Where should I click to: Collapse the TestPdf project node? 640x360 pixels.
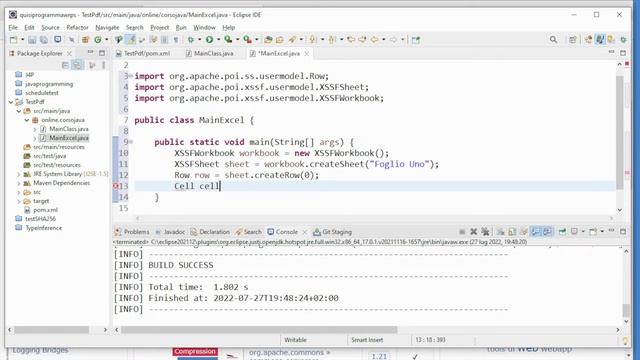tap(11, 102)
